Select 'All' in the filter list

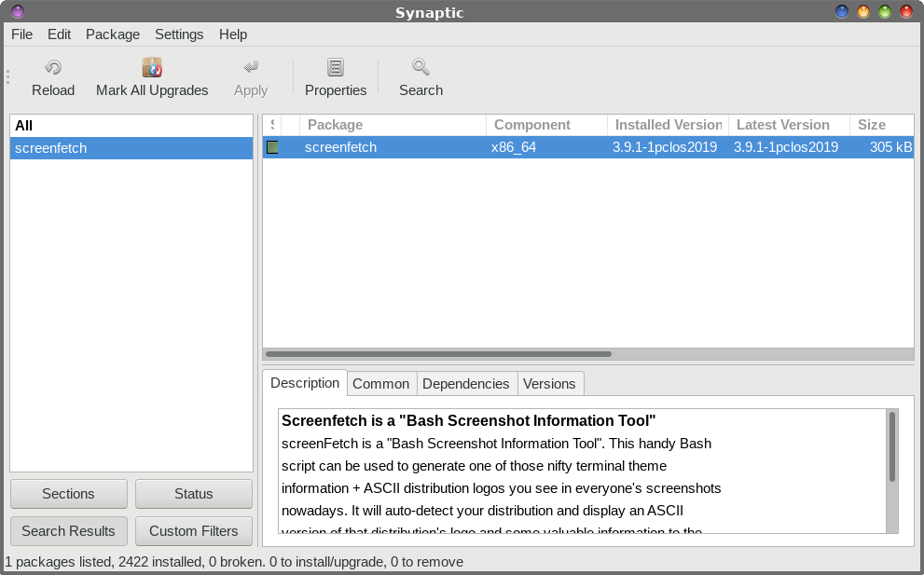coord(131,126)
